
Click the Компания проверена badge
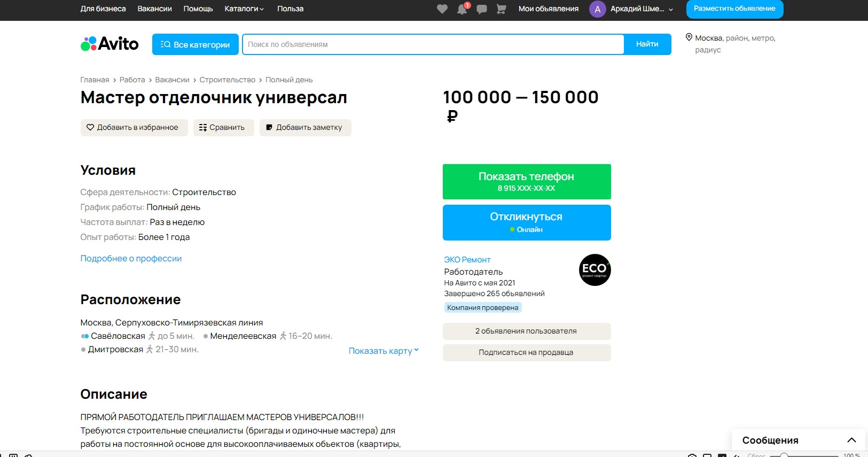point(483,307)
